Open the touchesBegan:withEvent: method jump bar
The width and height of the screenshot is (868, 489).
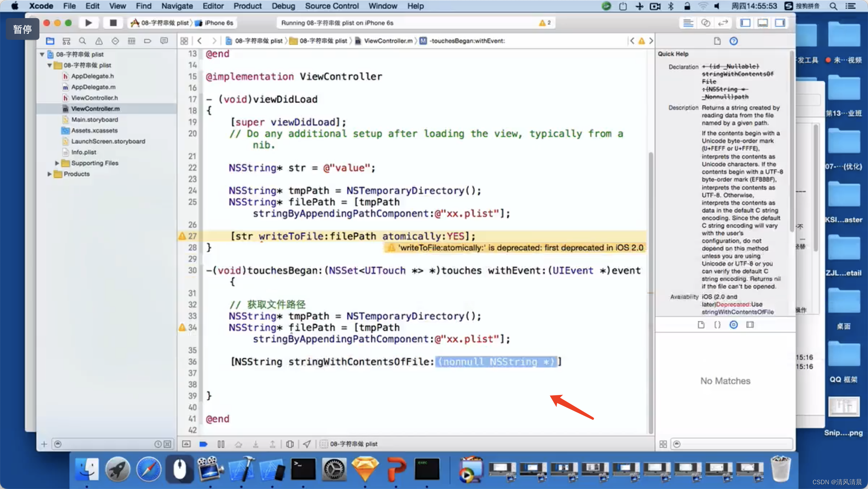tap(463, 41)
